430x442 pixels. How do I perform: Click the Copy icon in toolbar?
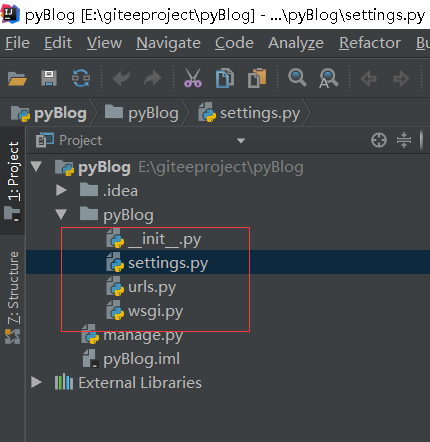(225, 78)
